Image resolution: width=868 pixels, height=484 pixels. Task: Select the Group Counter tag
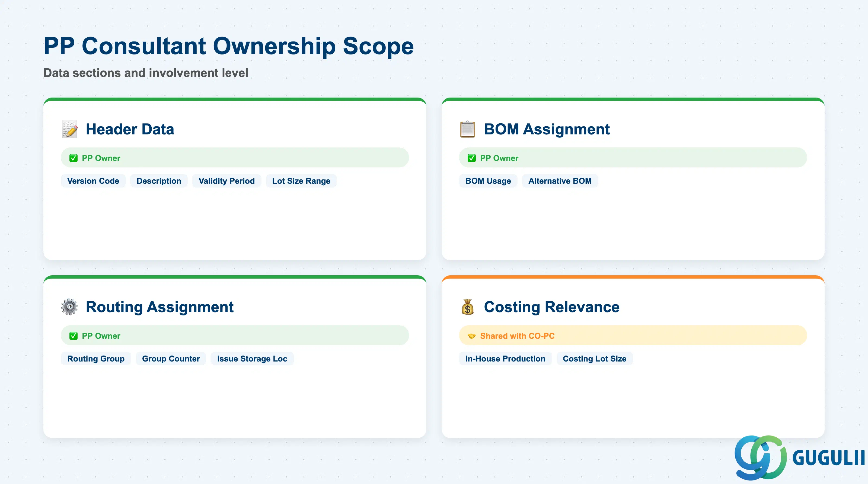(171, 359)
